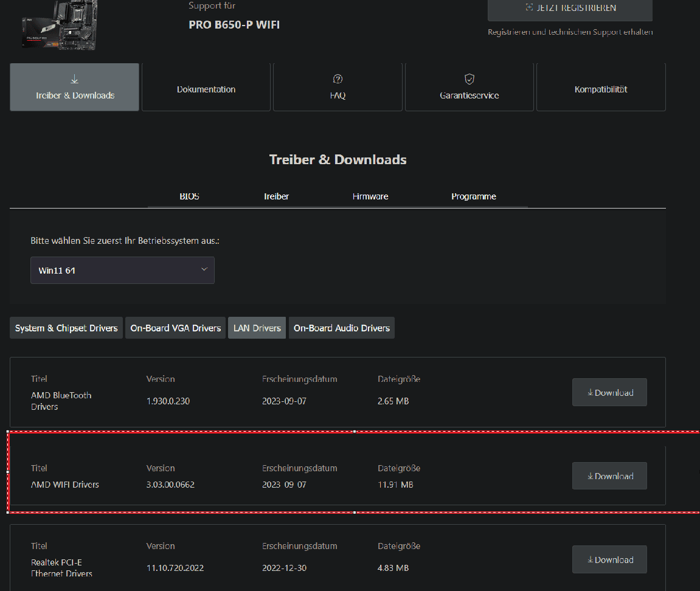
Task: Click the release date 2022-12-30
Action: tap(285, 568)
